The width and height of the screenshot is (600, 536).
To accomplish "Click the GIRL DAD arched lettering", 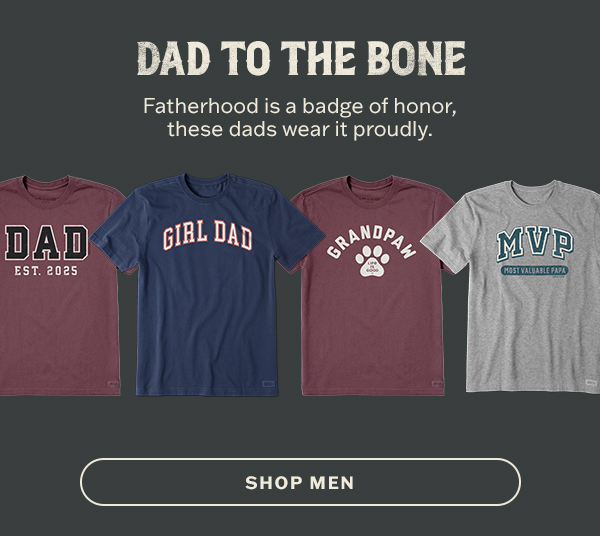I will pyautogui.click(x=207, y=235).
